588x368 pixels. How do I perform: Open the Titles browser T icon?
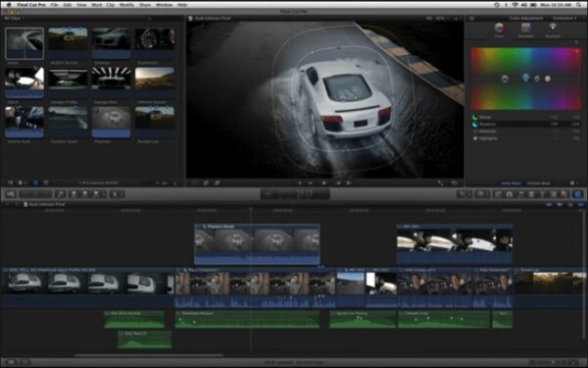542,194
